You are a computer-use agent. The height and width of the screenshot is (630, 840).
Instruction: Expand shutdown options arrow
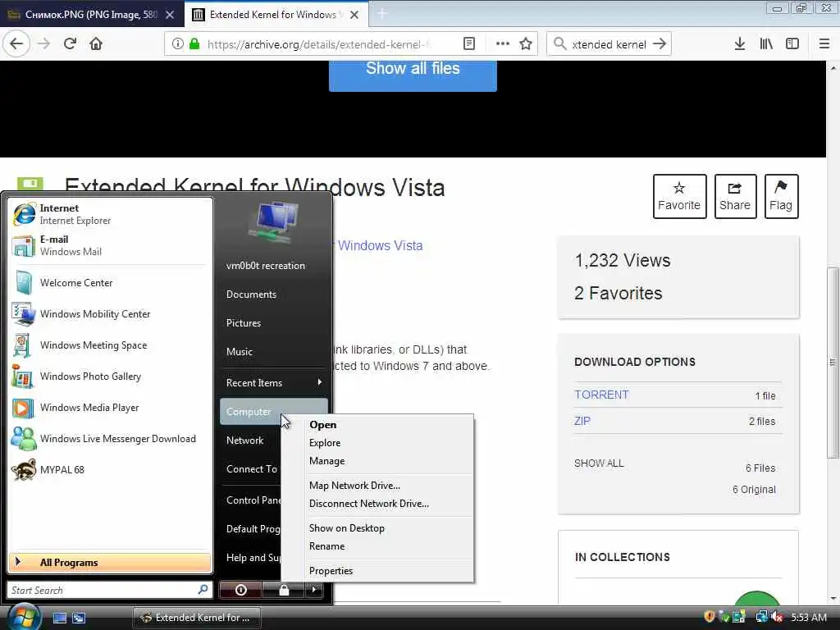[314, 590]
